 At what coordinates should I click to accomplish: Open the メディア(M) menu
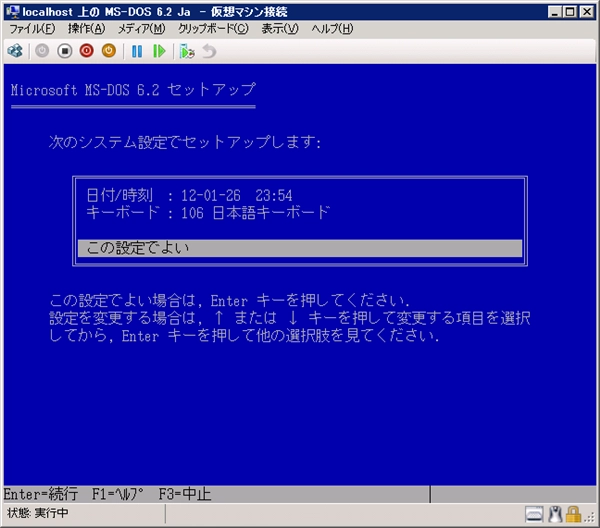click(141, 29)
